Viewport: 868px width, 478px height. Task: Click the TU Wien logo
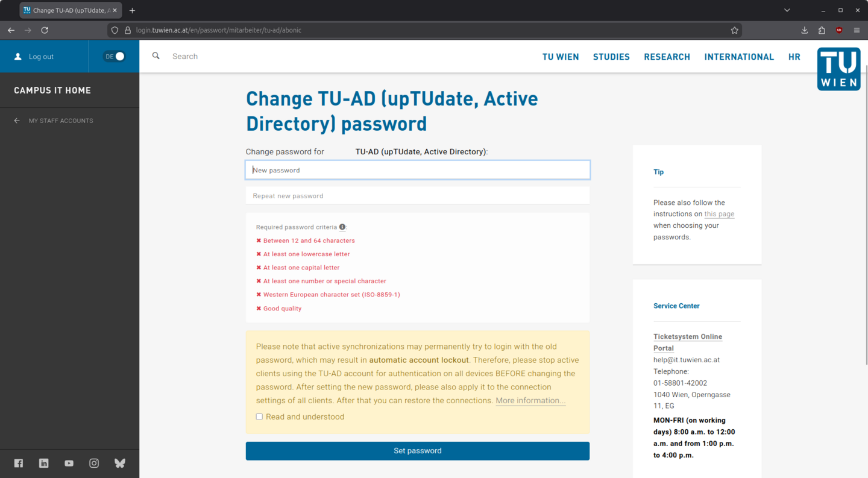(x=838, y=69)
